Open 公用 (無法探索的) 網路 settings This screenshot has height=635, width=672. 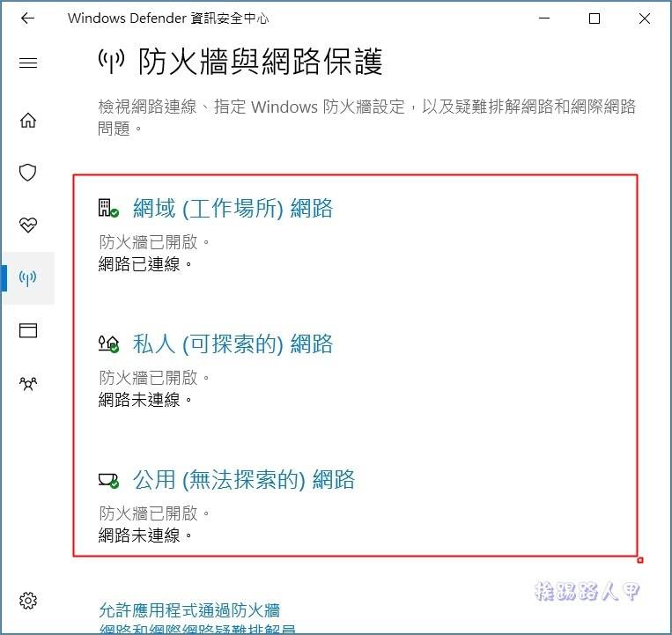[244, 479]
